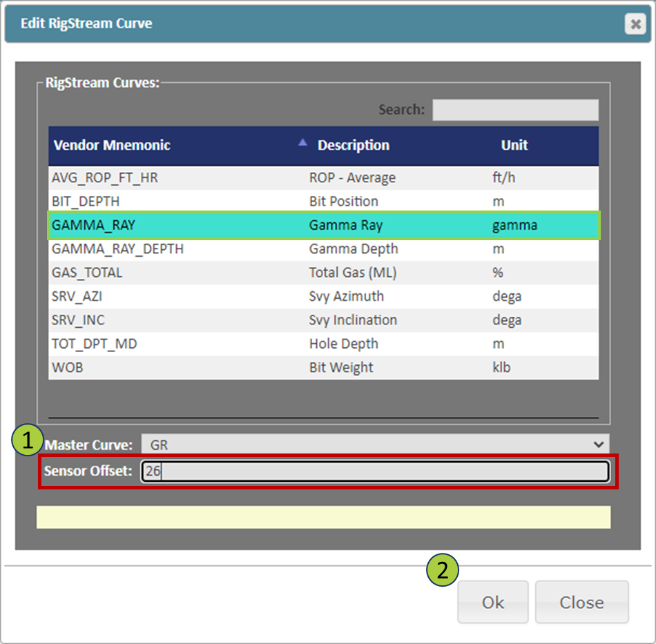Image resolution: width=656 pixels, height=644 pixels.
Task: Click the klb unit cell
Action: [x=501, y=368]
